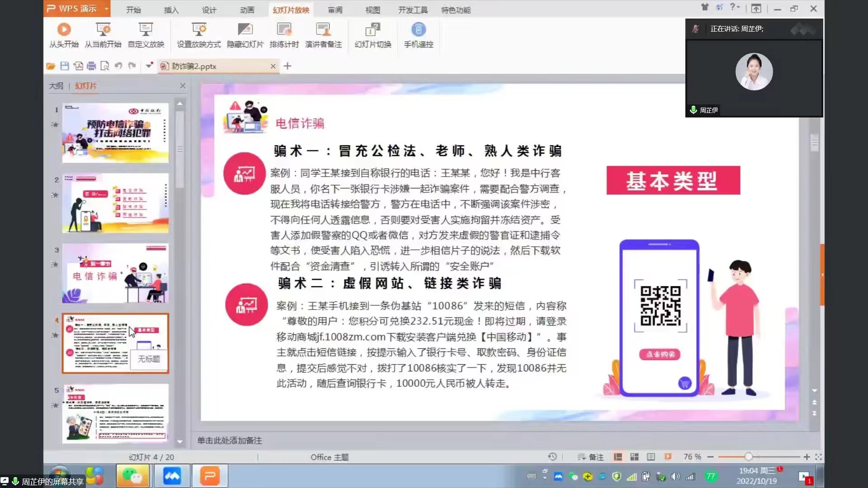Collapse the ribbon with the up arrow icon
The width and height of the screenshot is (868, 488).
(x=756, y=8)
